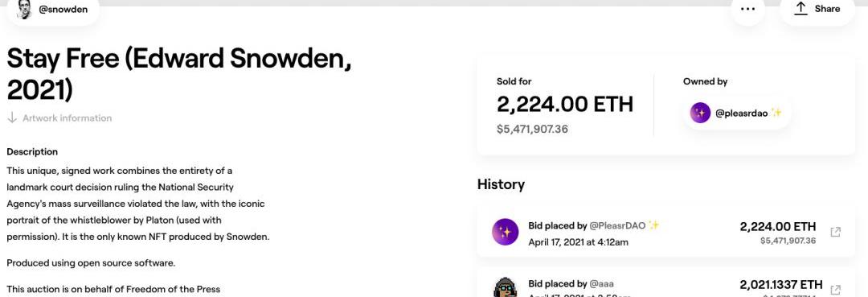The height and width of the screenshot is (297, 868).
Task: Click the History section heading
Action: (501, 184)
